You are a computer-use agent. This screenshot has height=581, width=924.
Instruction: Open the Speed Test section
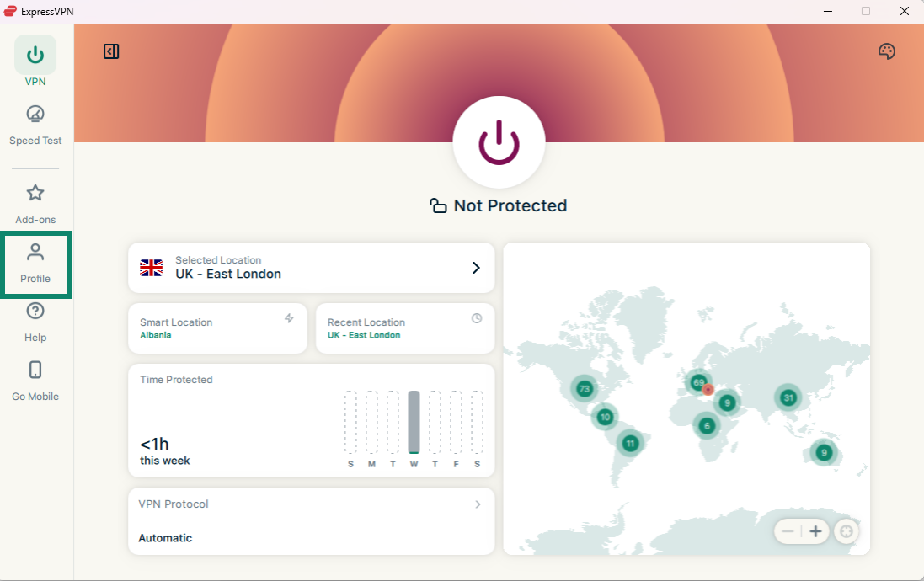coord(35,125)
